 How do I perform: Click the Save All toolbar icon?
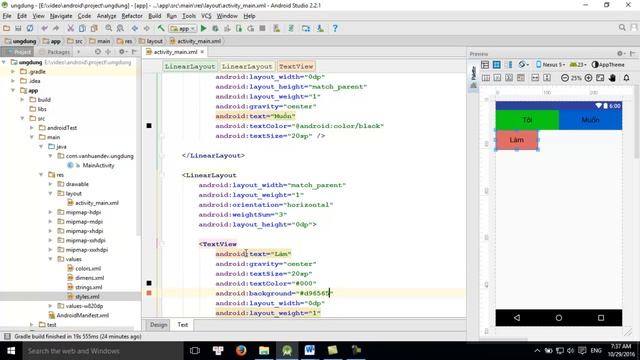[18, 29]
